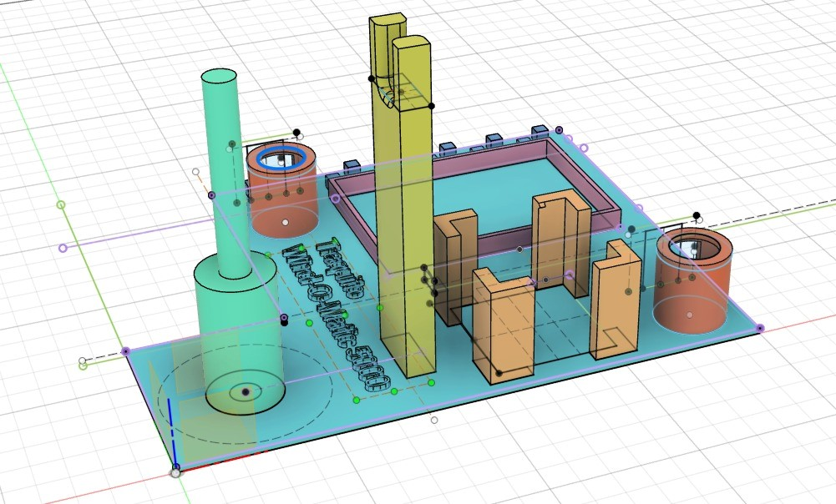
Task: Click the white center point on left orange cylinder
Action: (x=286, y=223)
